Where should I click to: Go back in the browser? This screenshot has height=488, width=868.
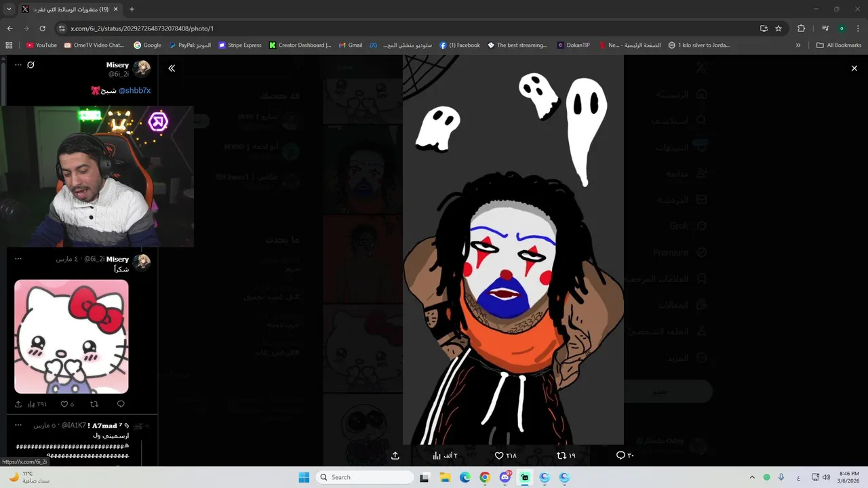9,28
